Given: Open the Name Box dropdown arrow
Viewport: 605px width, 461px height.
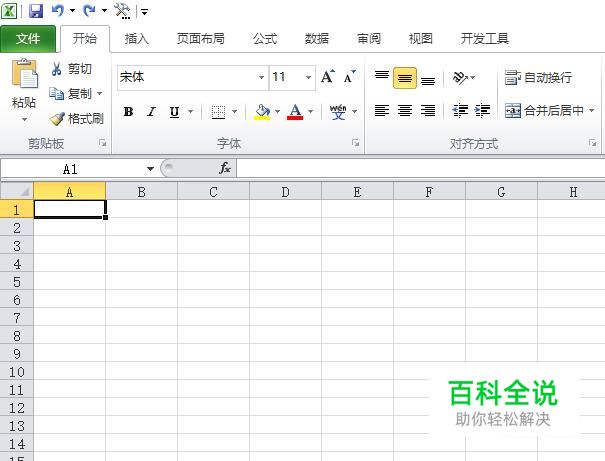Looking at the screenshot, I should pos(150,169).
